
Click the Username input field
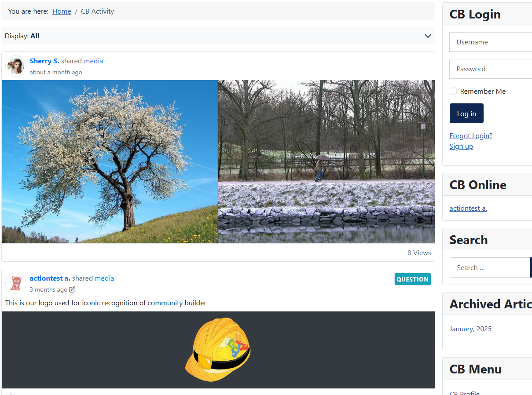click(491, 42)
